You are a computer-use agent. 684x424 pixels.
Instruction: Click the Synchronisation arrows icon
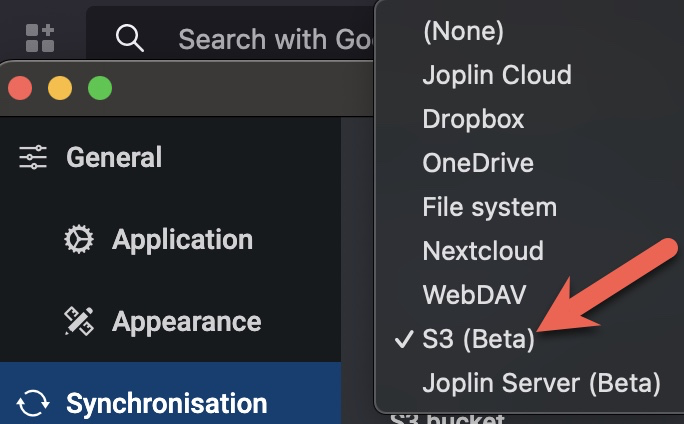[33, 404]
